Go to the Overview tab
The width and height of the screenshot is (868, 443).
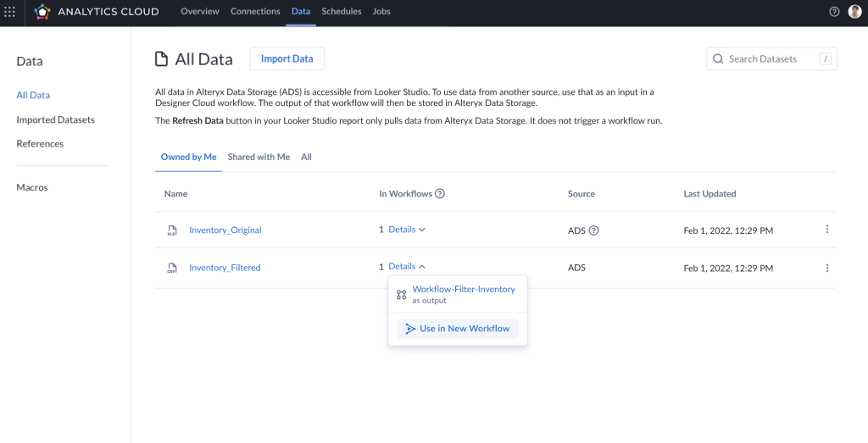200,12
